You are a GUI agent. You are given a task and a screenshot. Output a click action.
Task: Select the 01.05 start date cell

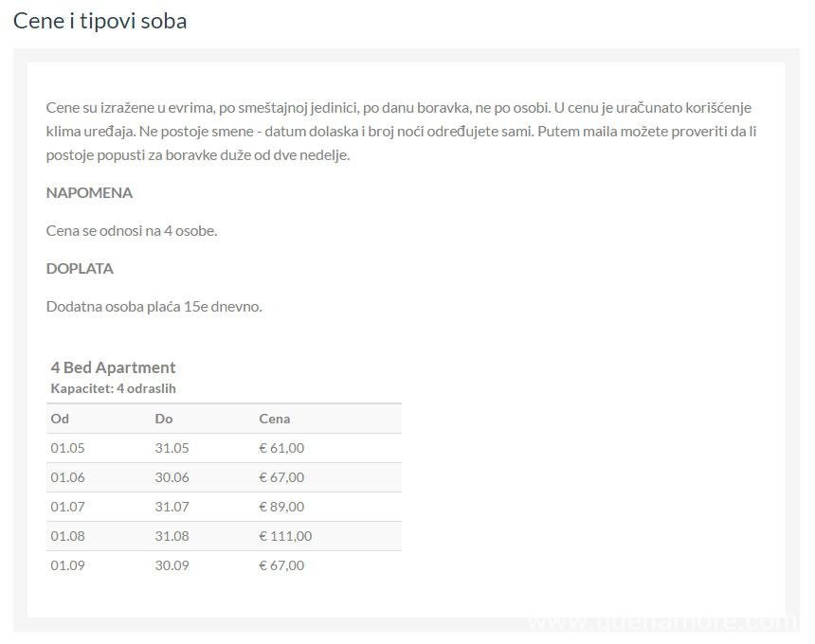click(67, 448)
